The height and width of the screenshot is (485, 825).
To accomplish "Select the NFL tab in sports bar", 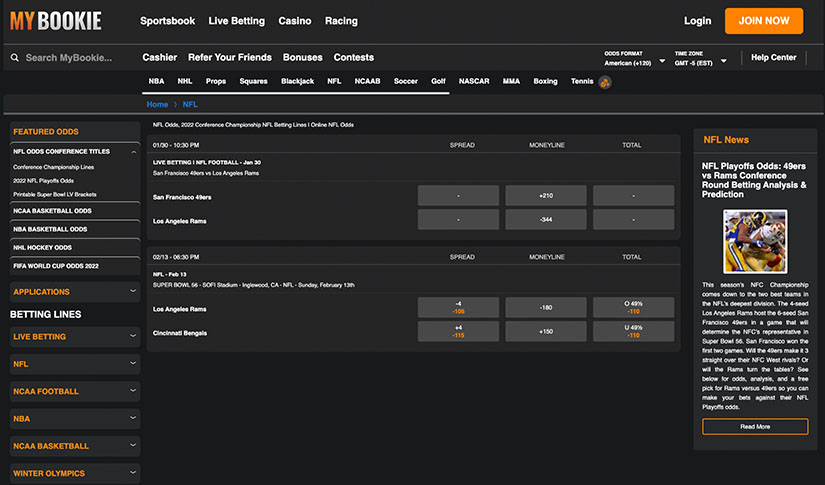I will tap(334, 81).
